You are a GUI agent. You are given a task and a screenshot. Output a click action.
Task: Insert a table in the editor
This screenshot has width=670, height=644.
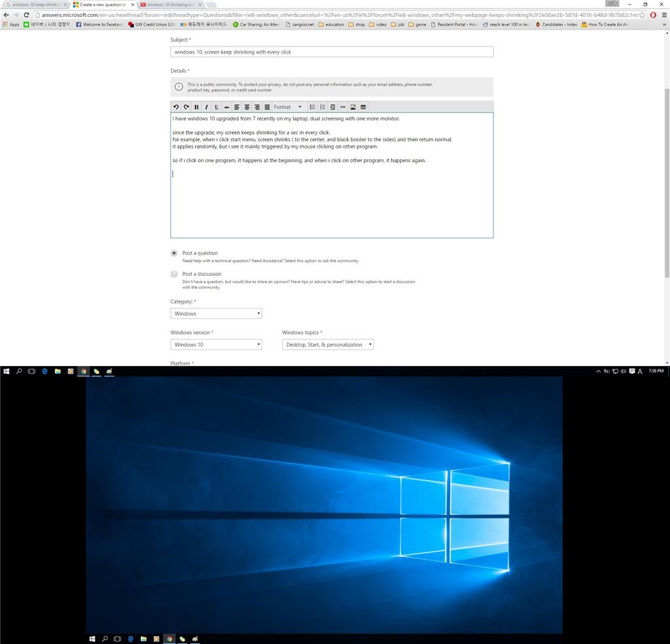363,107
